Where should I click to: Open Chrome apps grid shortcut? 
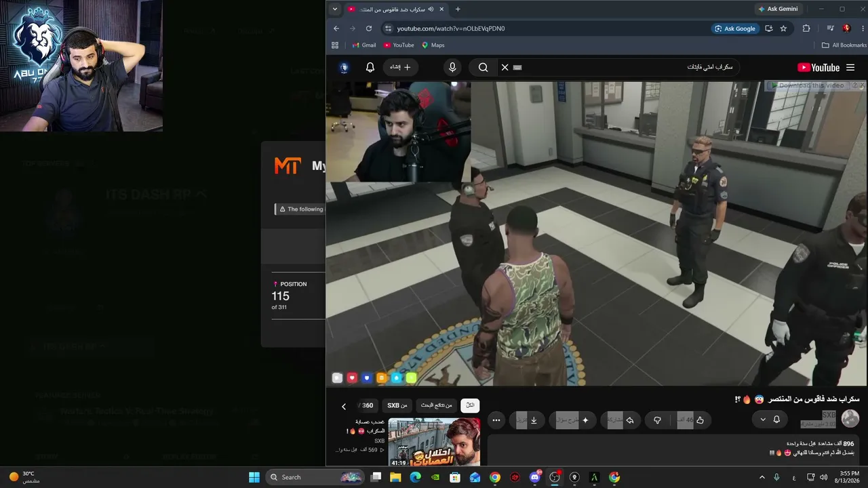tap(335, 45)
